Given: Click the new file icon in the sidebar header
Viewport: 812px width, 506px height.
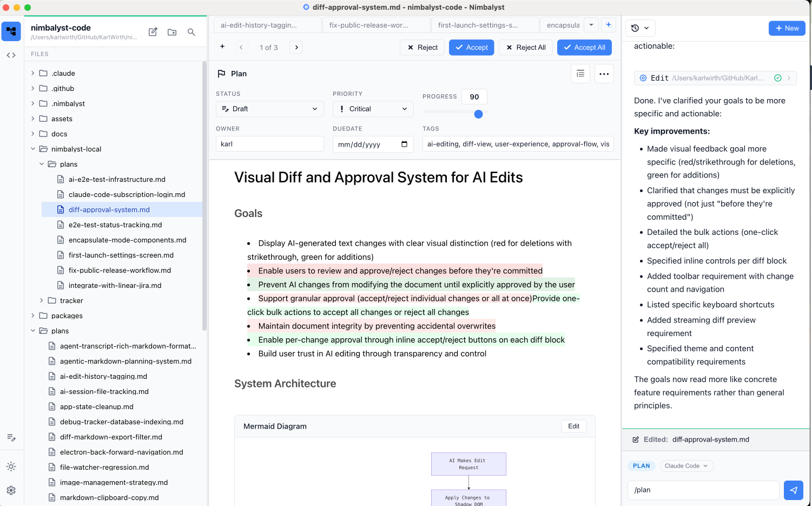Looking at the screenshot, I should [x=153, y=32].
